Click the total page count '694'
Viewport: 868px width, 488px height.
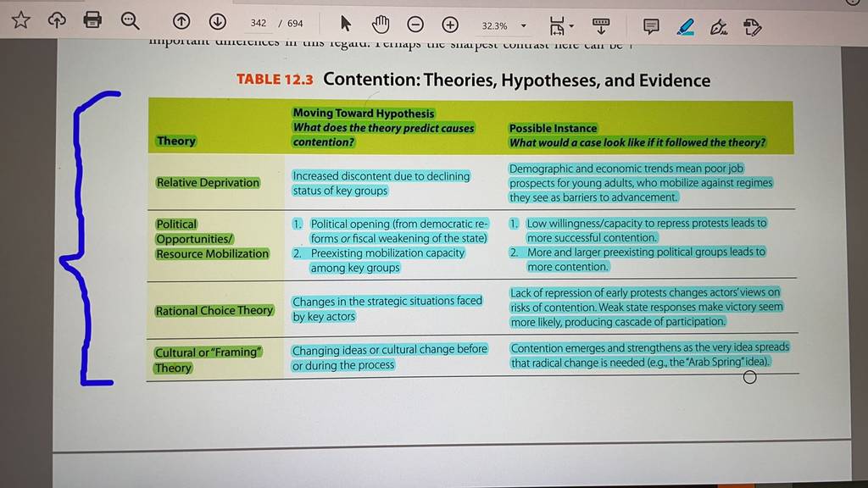[295, 23]
